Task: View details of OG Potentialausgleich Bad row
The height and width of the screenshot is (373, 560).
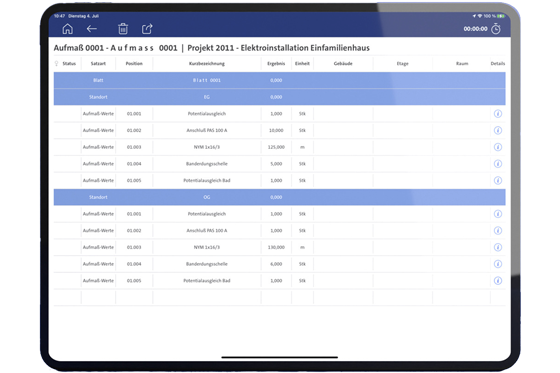Action: (x=498, y=280)
